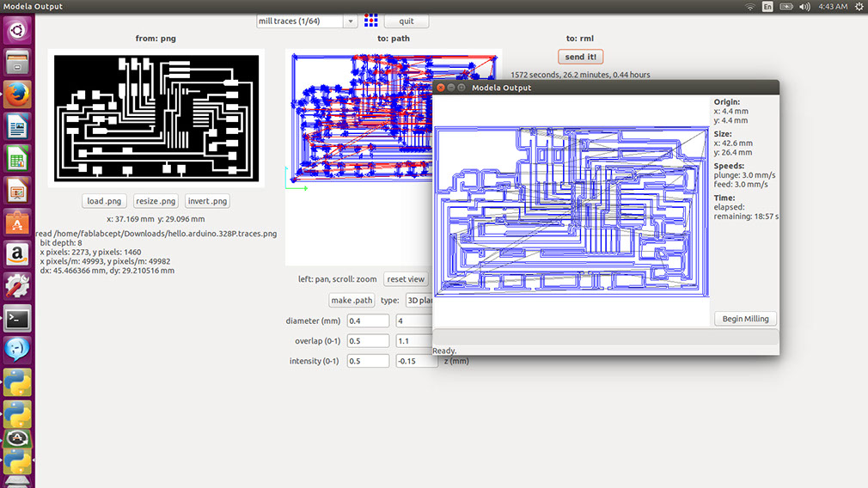Start the job with Begin Milling
The width and height of the screenshot is (868, 488).
pos(745,319)
